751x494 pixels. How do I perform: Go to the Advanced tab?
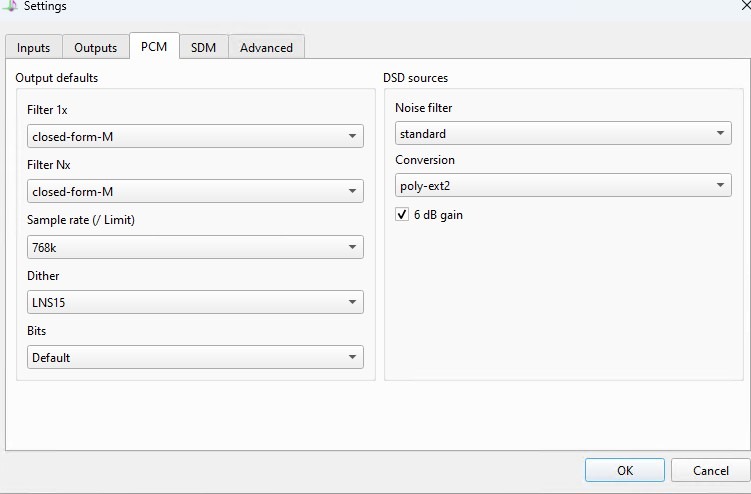point(266,47)
